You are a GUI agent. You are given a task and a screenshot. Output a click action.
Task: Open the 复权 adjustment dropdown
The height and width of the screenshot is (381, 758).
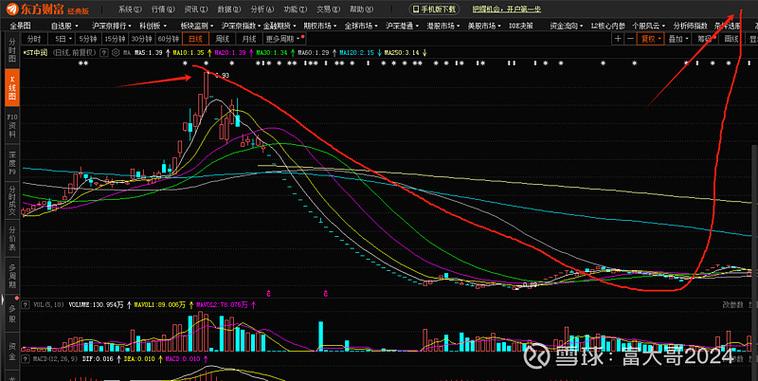click(651, 39)
